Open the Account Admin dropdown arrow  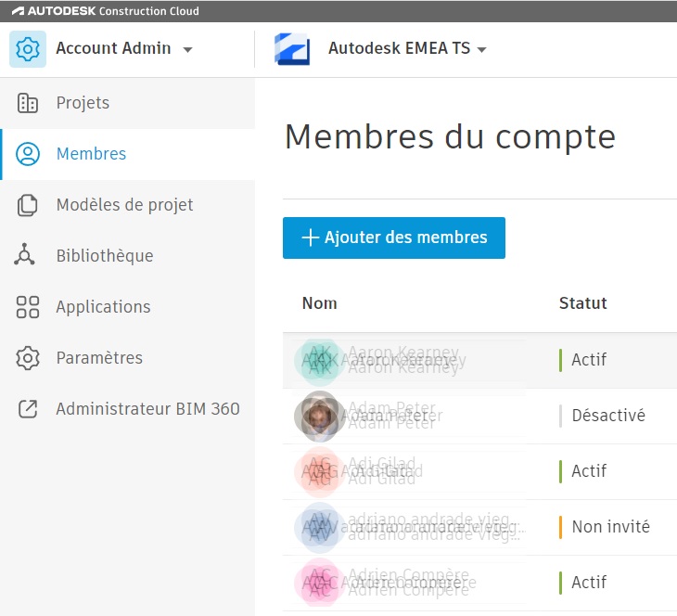coord(187,50)
